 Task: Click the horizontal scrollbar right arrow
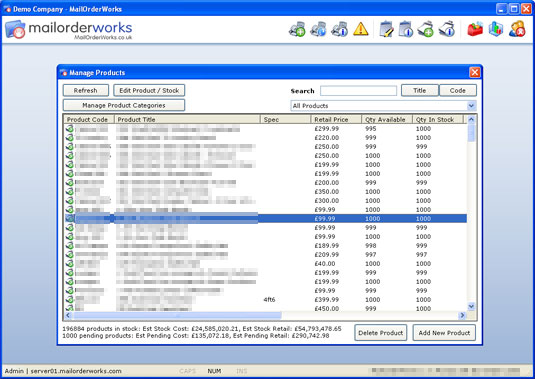coord(462,315)
